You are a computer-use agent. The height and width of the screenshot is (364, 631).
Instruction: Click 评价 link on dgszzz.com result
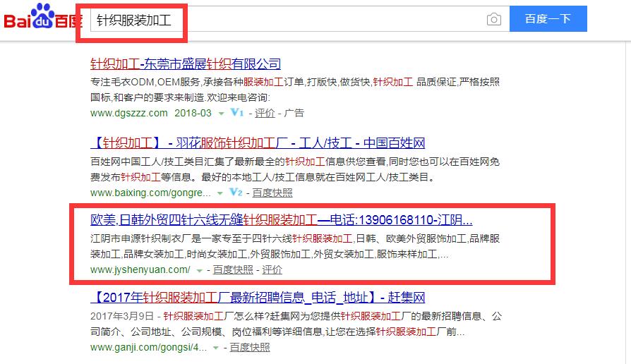[x=265, y=113]
